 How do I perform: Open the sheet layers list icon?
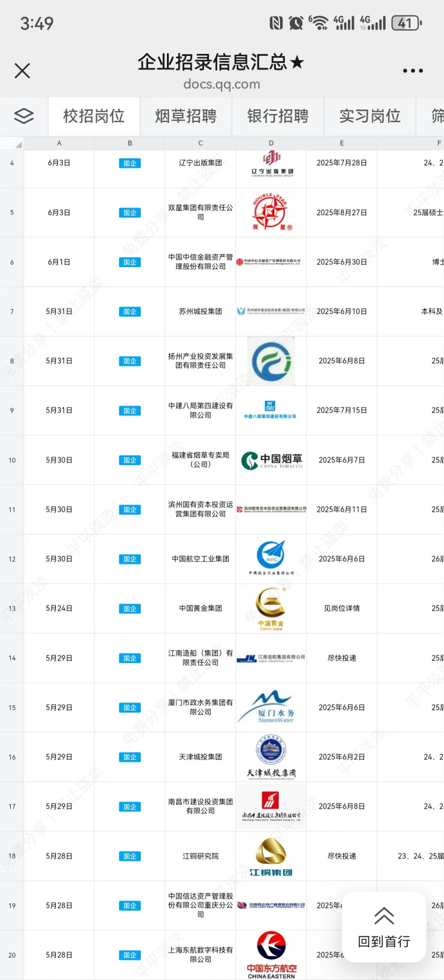coord(24,116)
